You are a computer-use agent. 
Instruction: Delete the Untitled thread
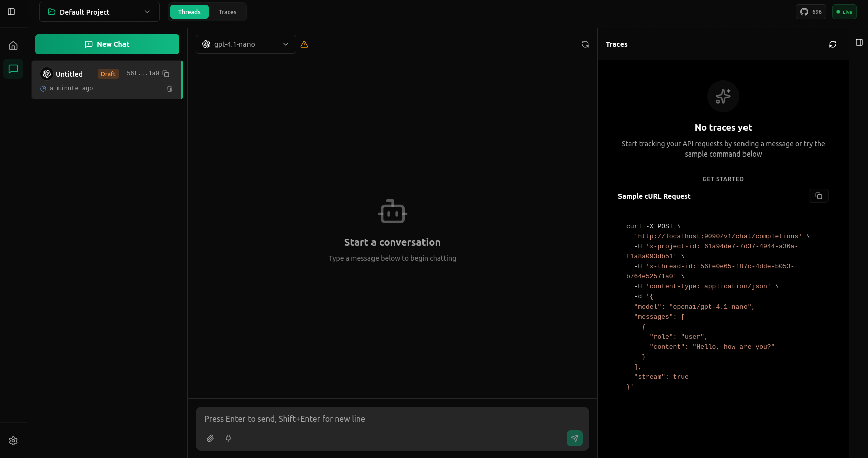pos(170,89)
